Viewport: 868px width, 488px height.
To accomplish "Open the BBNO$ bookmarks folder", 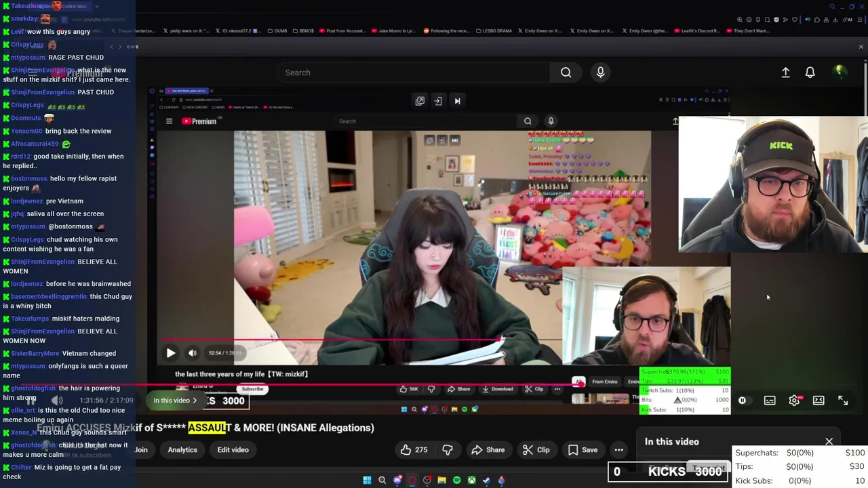I will tap(302, 30).
